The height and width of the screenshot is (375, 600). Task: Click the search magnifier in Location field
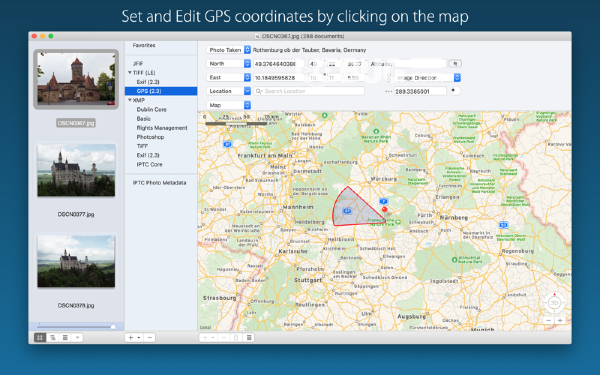(259, 91)
